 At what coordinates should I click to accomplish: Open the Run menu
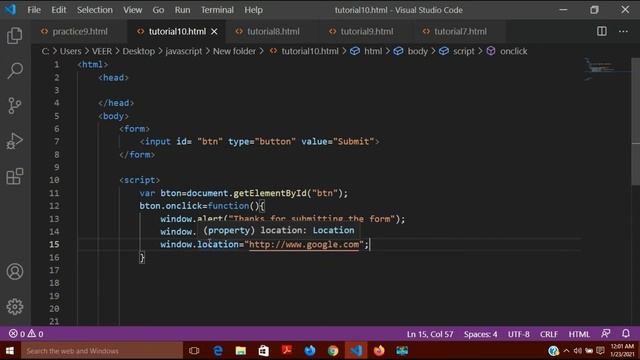(182, 10)
